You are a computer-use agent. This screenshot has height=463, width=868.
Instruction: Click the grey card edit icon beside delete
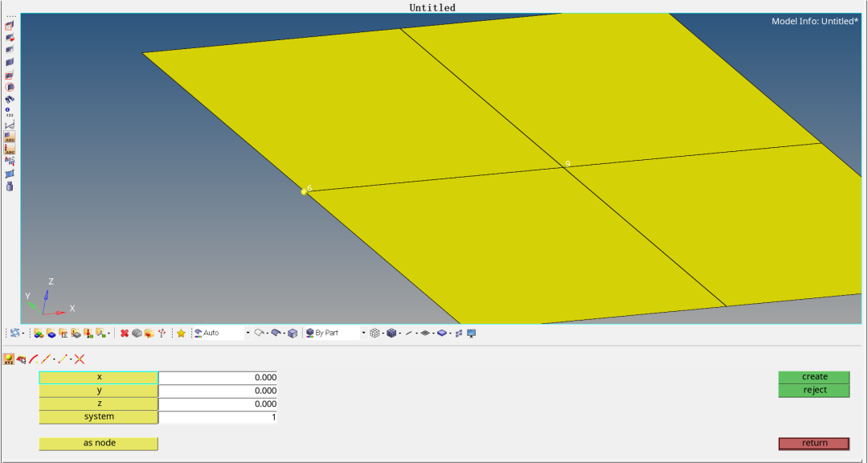pos(137,333)
